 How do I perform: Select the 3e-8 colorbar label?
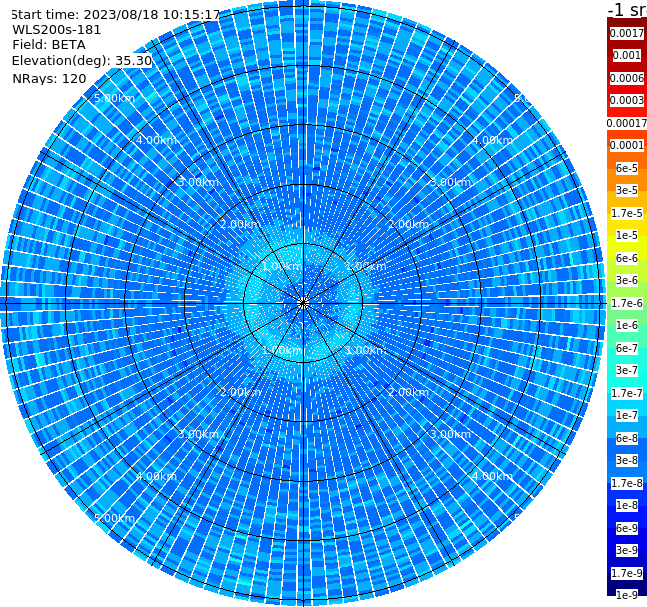coord(627,460)
